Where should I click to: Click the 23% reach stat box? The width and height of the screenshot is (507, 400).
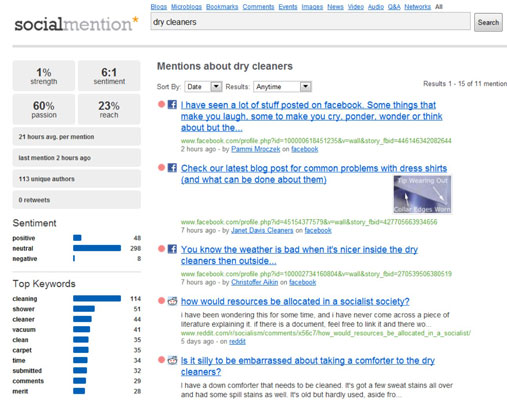109,109
